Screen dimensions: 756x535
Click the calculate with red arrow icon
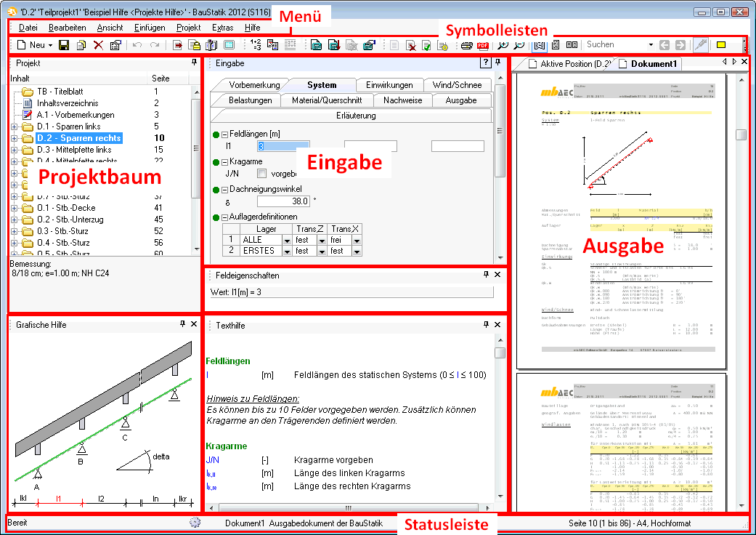click(333, 45)
